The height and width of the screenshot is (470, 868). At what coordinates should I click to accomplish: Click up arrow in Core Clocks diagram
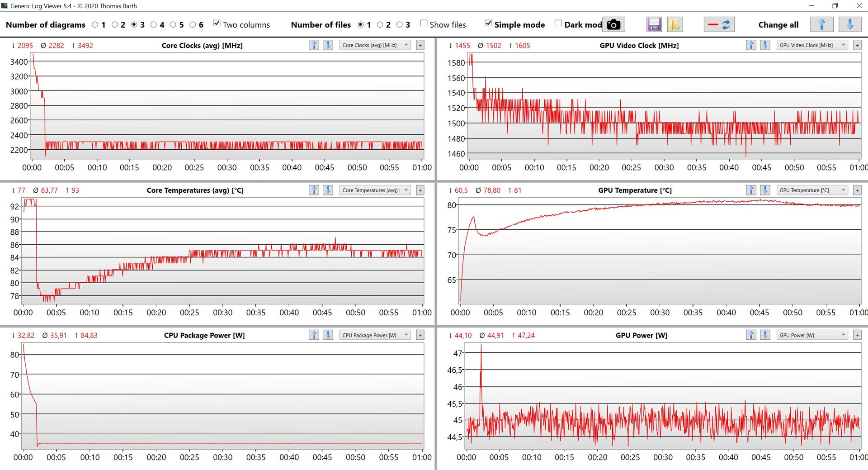point(314,45)
